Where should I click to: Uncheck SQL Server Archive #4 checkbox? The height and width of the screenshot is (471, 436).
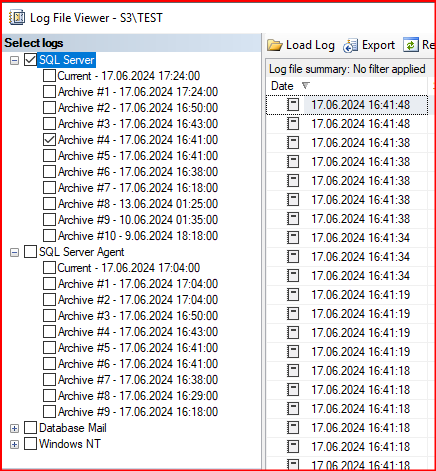(x=49, y=140)
